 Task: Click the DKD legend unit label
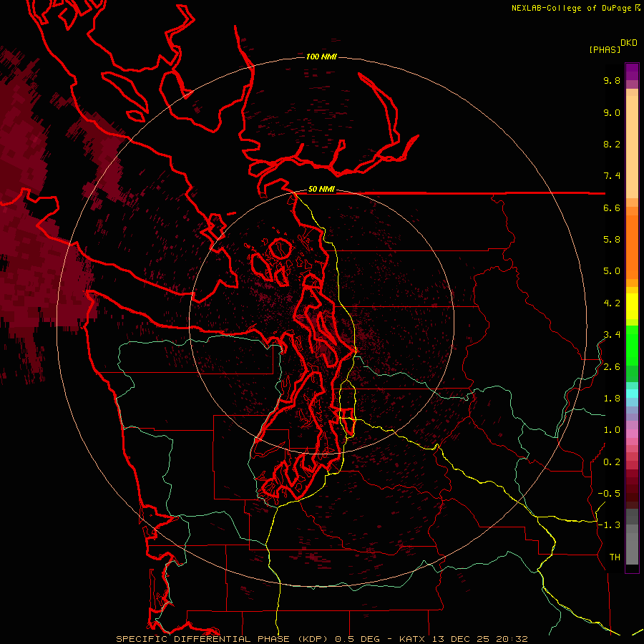point(629,42)
